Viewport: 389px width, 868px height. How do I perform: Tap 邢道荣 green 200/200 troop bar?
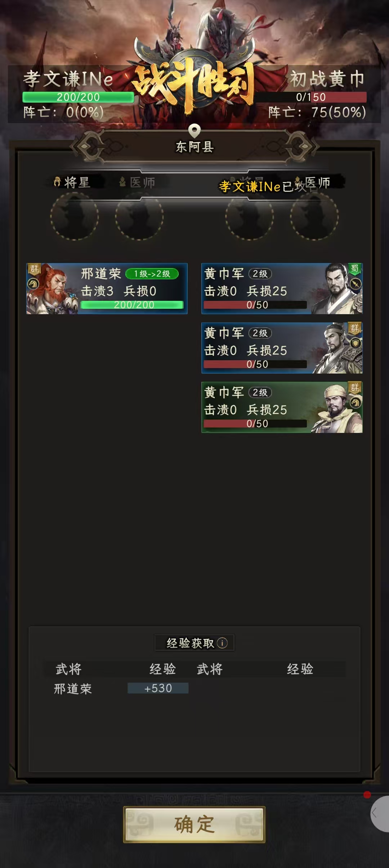pos(132,305)
